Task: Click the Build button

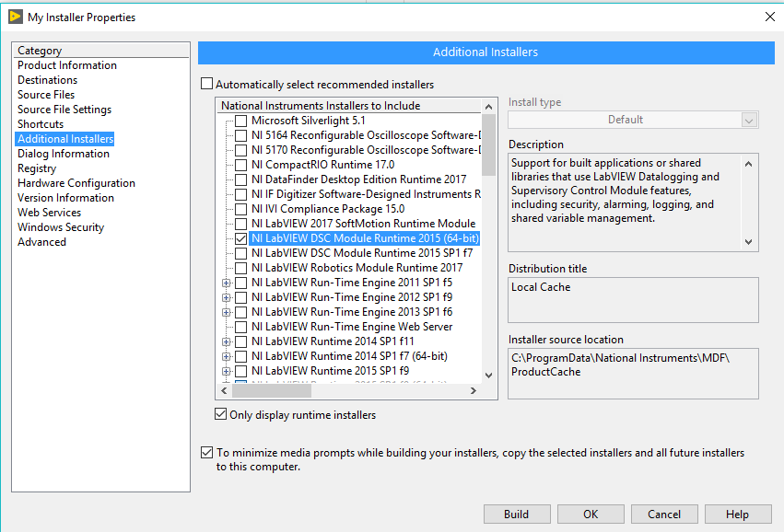Action: [x=516, y=515]
